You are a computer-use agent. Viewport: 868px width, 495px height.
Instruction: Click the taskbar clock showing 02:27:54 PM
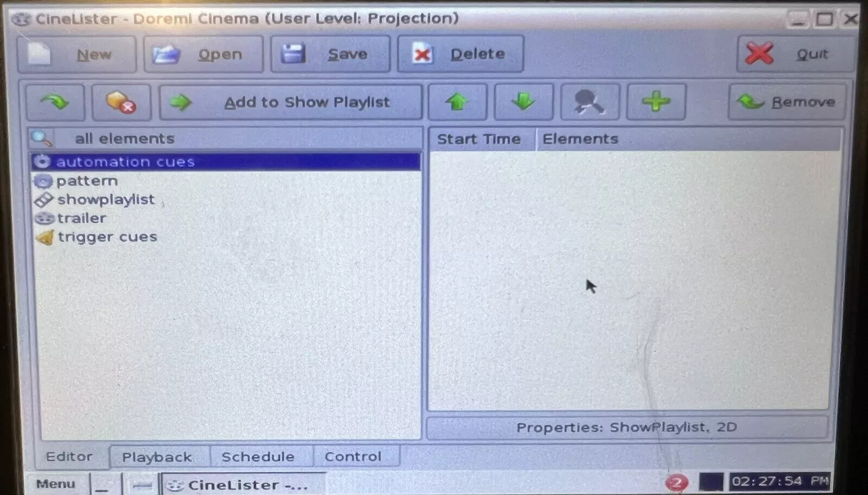(780, 481)
